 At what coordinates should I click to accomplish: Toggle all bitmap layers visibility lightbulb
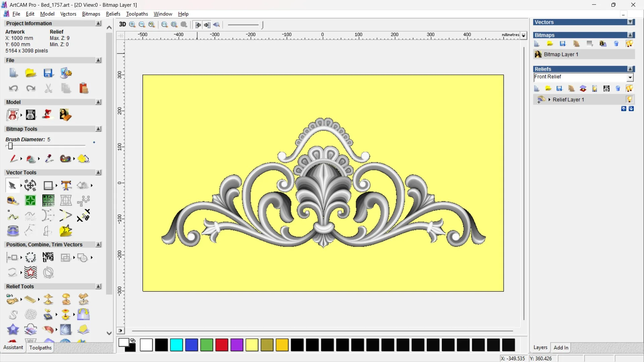pyautogui.click(x=629, y=44)
